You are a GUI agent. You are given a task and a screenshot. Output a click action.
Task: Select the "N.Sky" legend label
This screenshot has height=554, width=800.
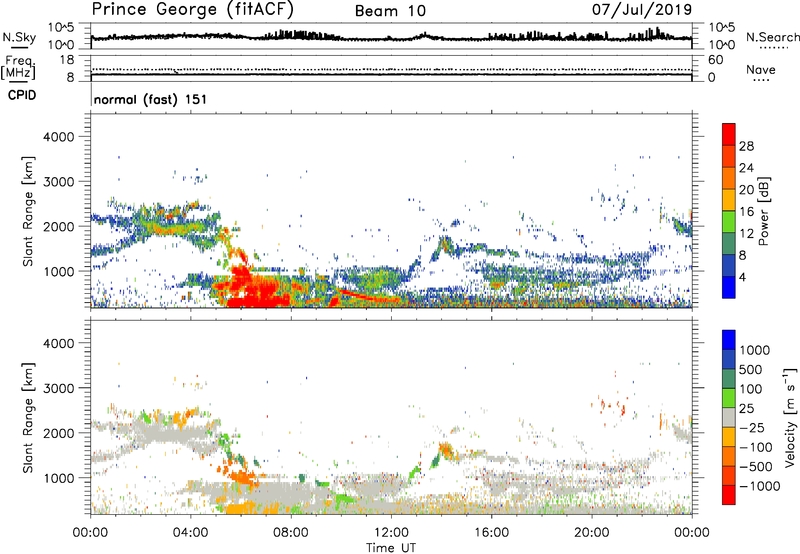19,37
